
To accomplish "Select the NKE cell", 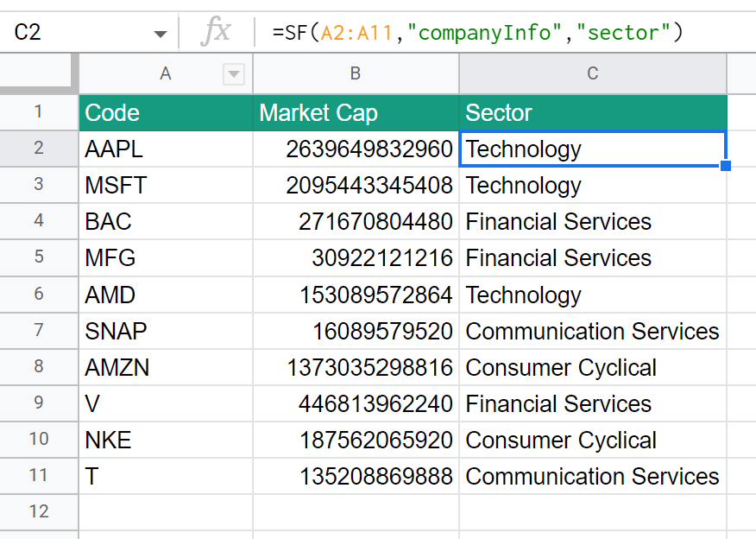I will pos(166,440).
